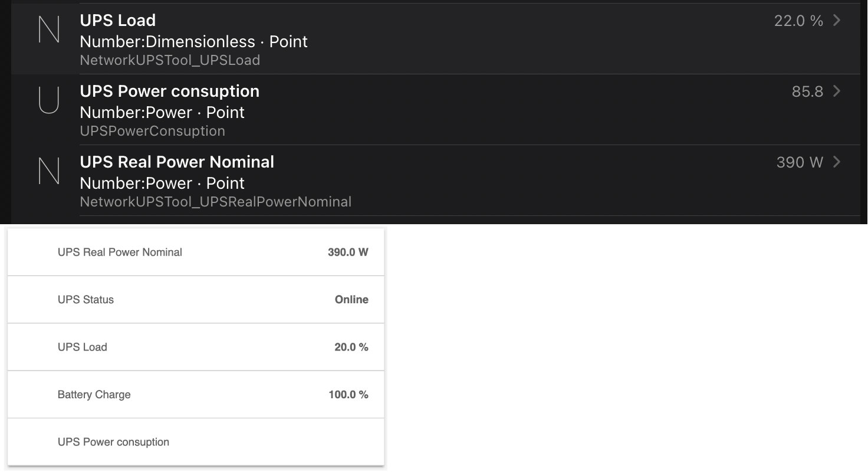Select Battery Charge row in sitemap

(x=196, y=395)
